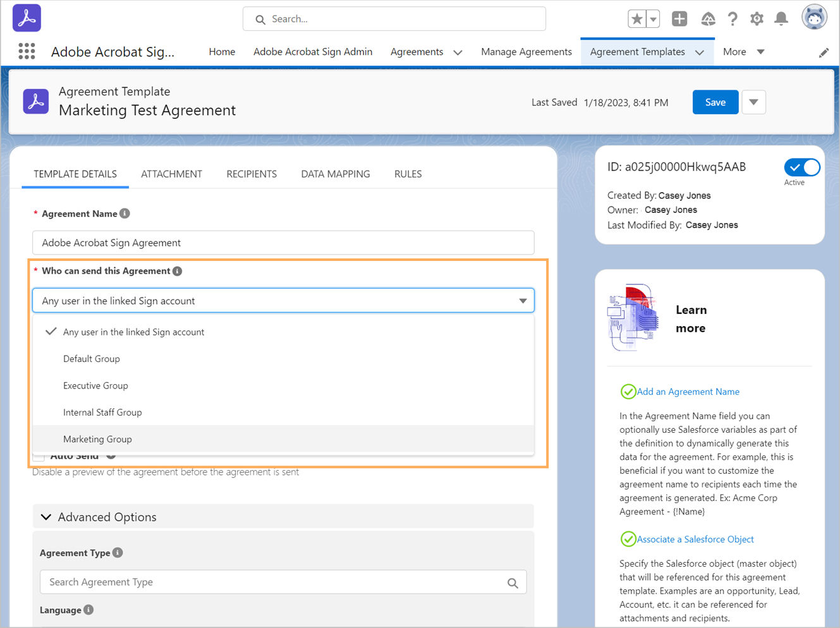Image resolution: width=840 pixels, height=628 pixels.
Task: Click the global Search box
Action: tap(394, 19)
